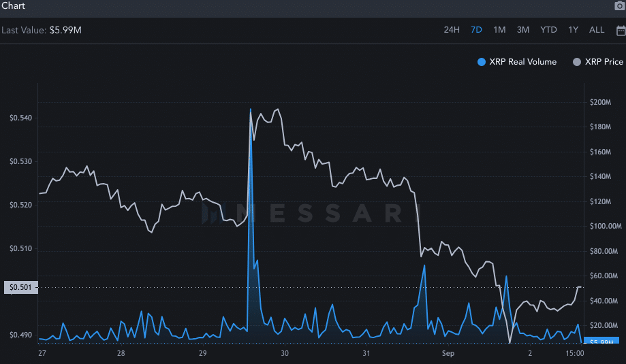Switch to the 24H time range
626x364 pixels.
[x=452, y=30]
